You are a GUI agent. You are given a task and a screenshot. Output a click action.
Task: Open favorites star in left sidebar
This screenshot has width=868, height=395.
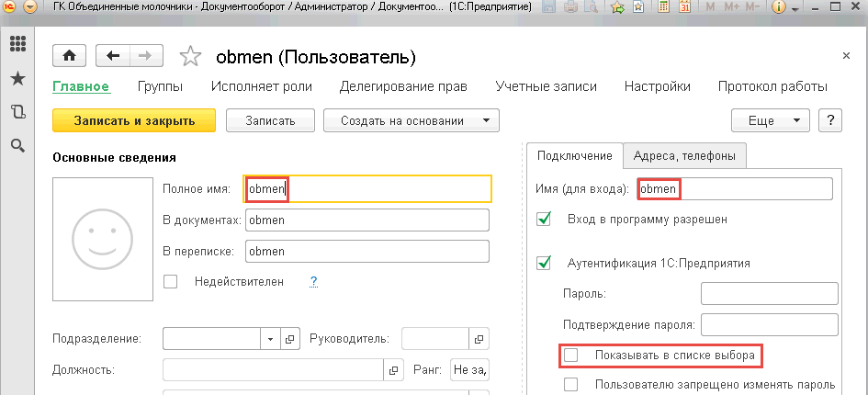[x=17, y=78]
